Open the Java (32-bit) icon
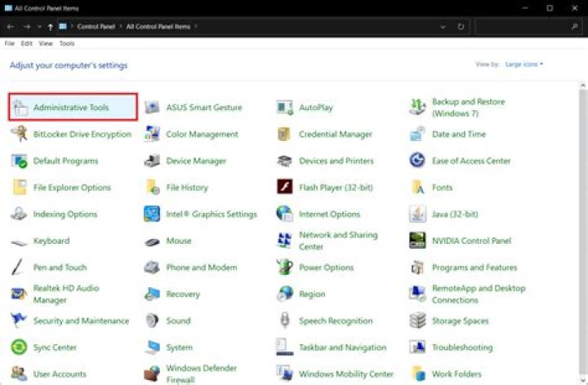 pos(417,215)
